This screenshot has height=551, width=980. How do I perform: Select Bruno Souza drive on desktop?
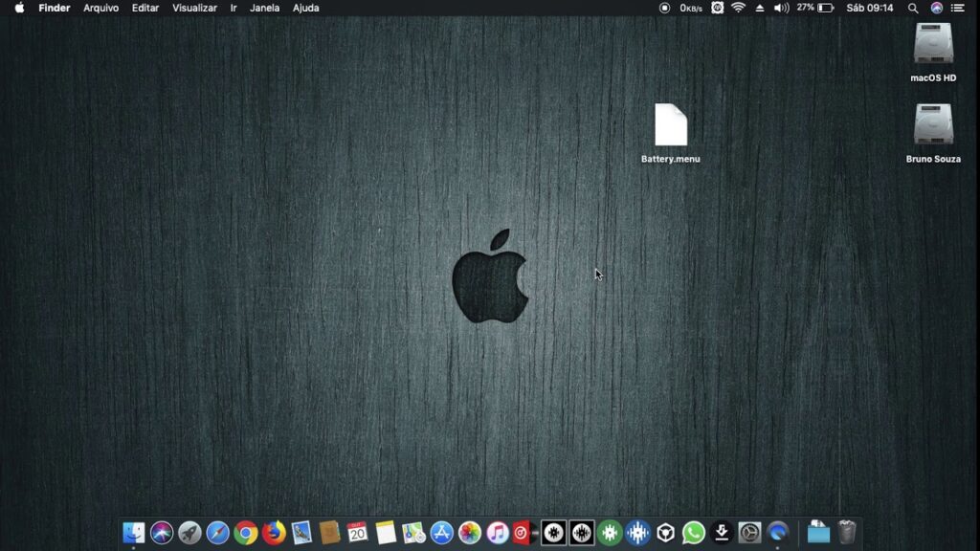pyautogui.click(x=933, y=134)
